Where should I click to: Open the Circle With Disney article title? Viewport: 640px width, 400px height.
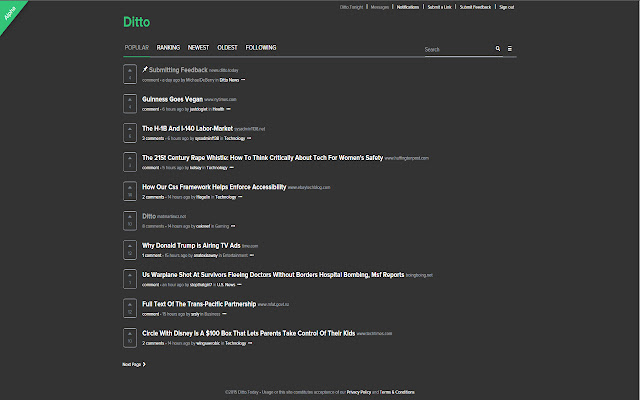pos(248,333)
